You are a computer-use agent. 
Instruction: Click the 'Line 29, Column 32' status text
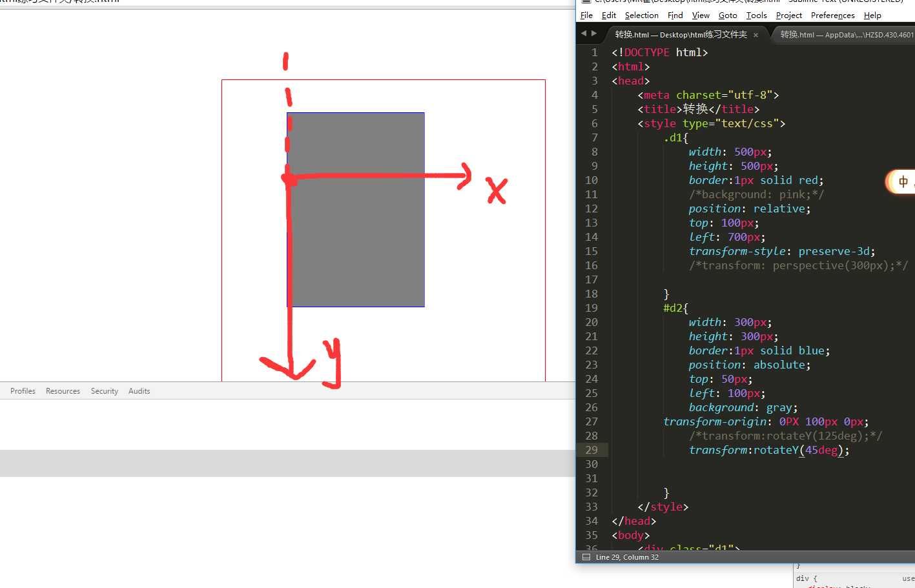[627, 557]
